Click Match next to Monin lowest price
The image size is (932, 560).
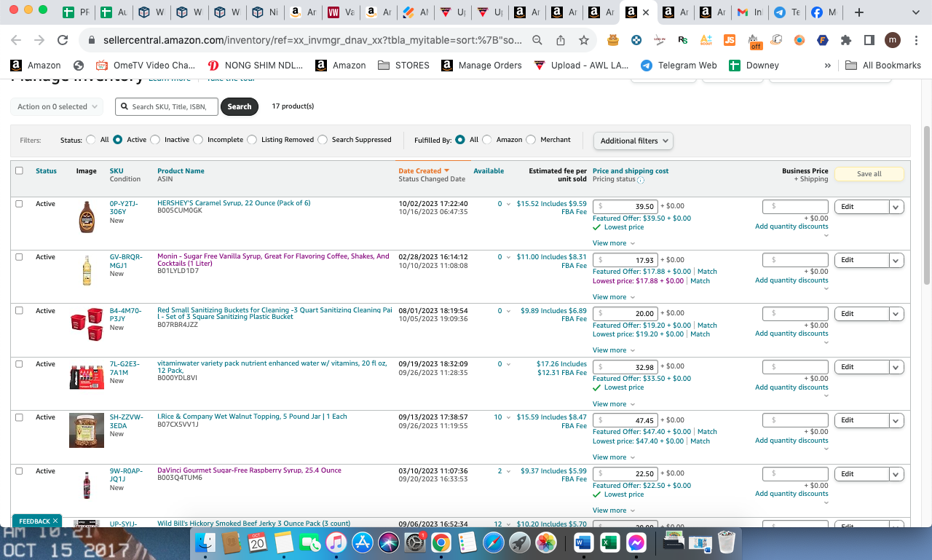click(x=700, y=280)
